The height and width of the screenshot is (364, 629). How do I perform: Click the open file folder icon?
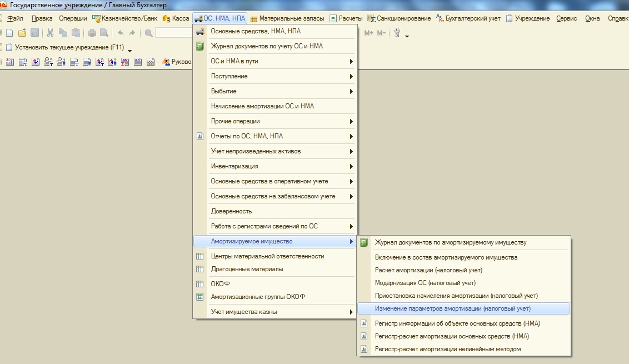[x=22, y=33]
